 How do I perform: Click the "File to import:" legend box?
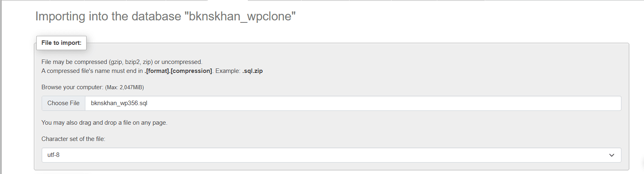coord(61,43)
